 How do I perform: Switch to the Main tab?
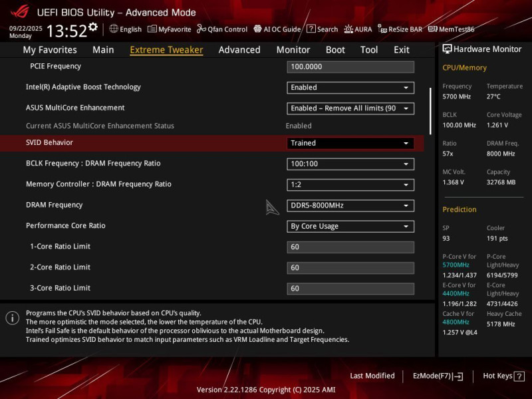(x=103, y=50)
